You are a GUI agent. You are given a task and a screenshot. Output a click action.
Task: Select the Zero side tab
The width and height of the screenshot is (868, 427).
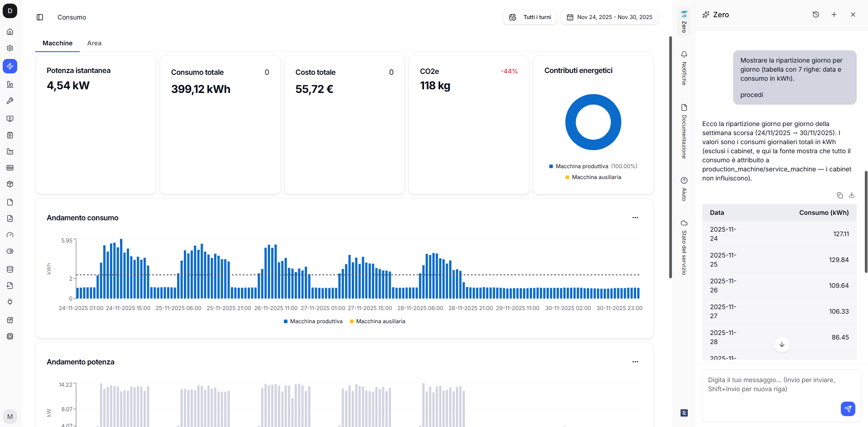pos(684,21)
